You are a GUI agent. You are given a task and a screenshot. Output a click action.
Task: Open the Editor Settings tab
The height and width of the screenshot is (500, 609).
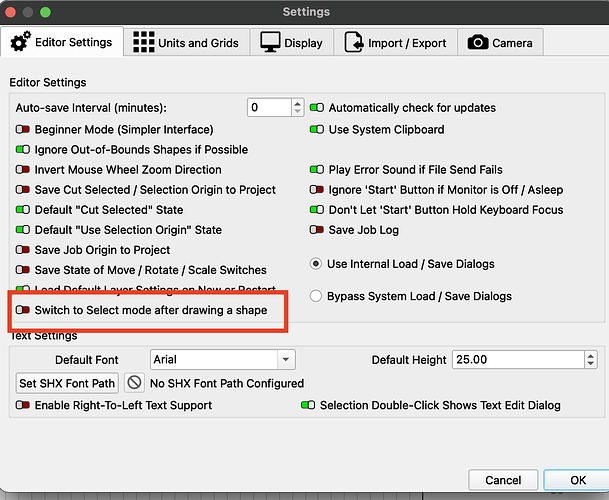(62, 42)
